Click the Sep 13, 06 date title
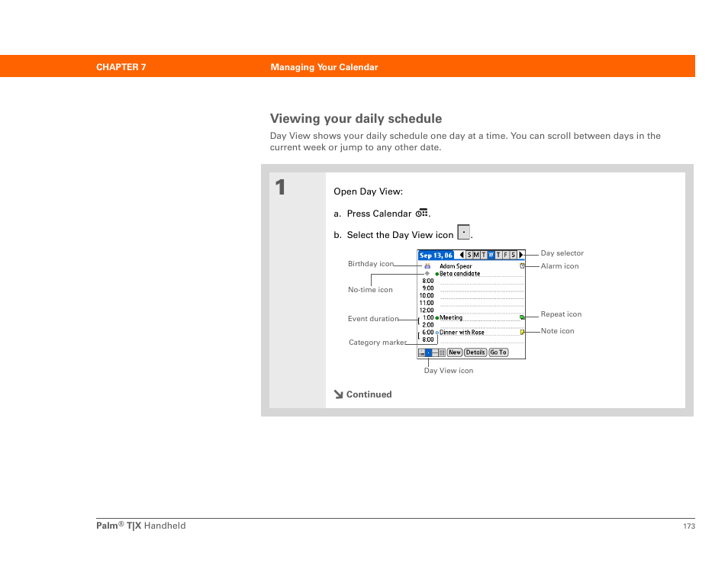Screen dimensions: 728x563 pyautogui.click(x=436, y=256)
